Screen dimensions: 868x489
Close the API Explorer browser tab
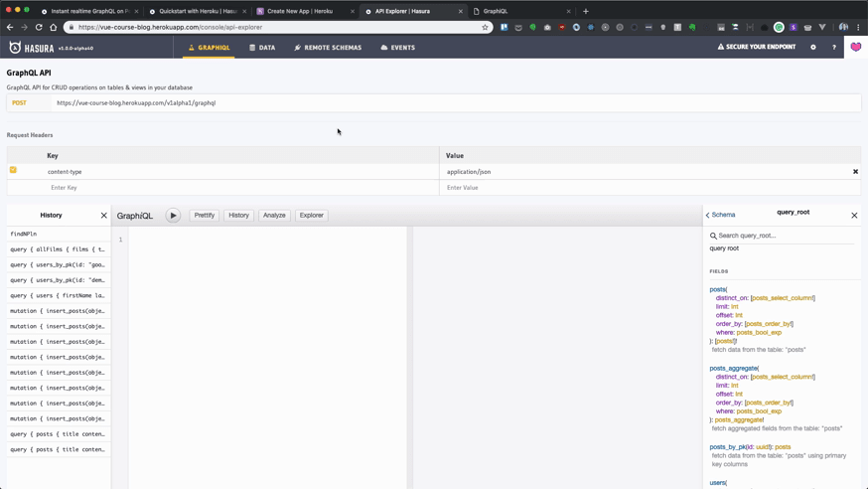click(x=460, y=11)
